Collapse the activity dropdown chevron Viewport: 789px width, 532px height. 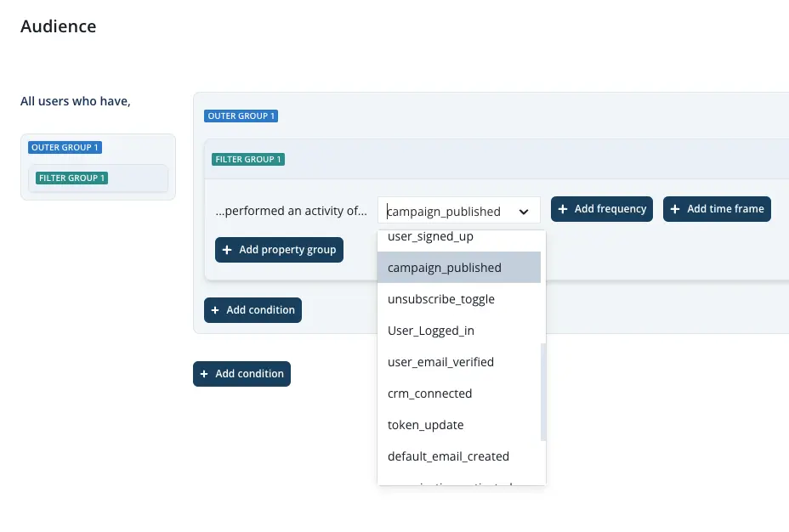(524, 212)
